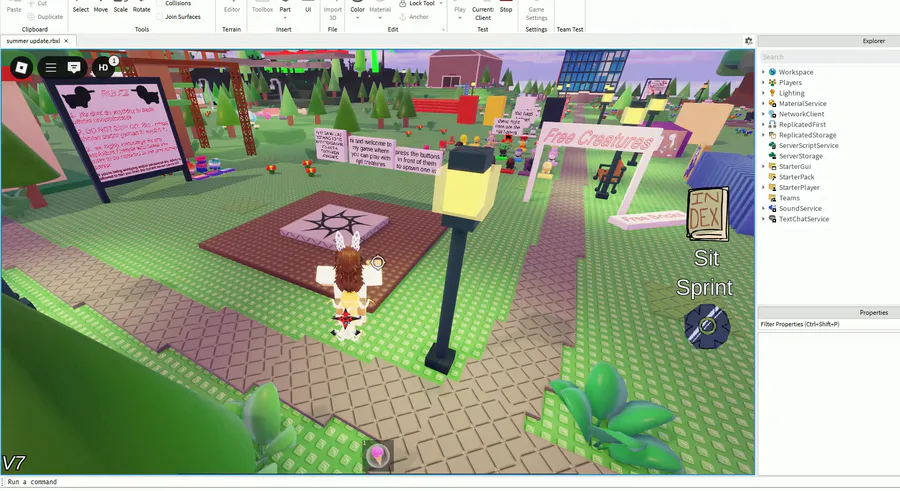Open the hamburger menu in the game view

pyautogui.click(x=51, y=68)
